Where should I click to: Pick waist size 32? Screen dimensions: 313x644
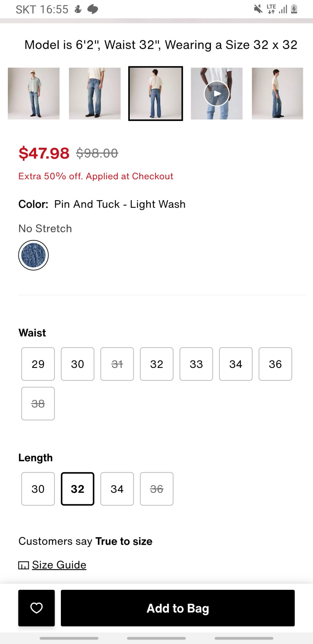point(157,364)
